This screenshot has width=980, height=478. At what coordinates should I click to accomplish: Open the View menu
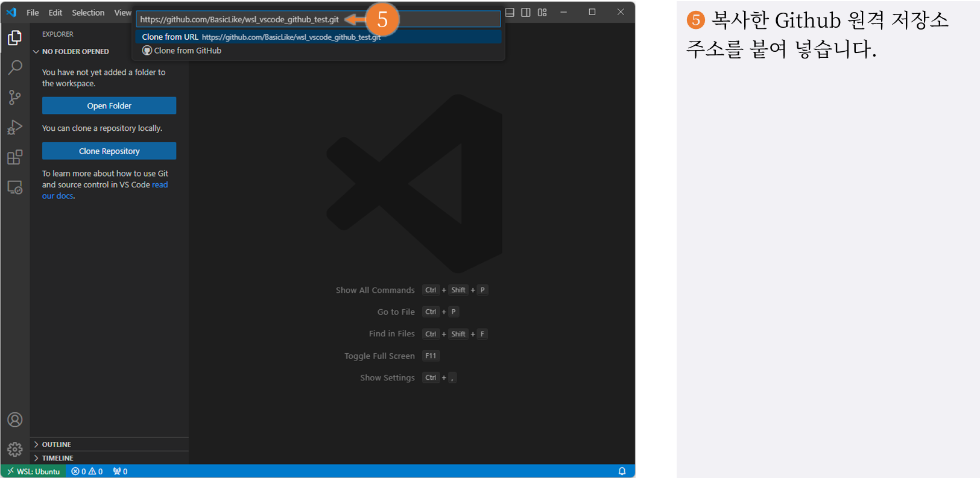[x=122, y=13]
